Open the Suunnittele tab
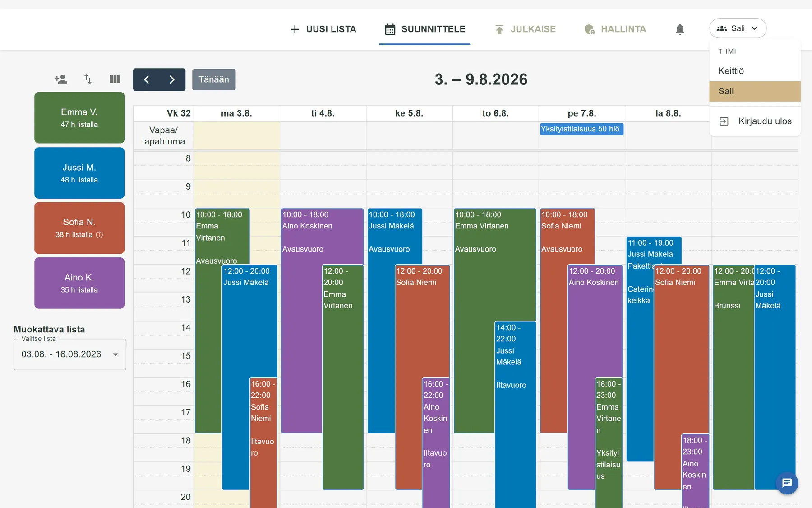The height and width of the screenshot is (508, 812). coord(424,29)
